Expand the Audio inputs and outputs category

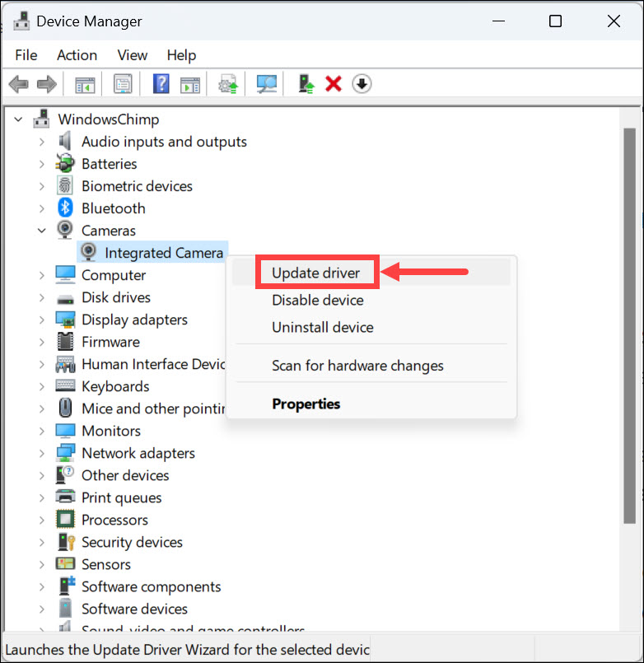[42, 142]
